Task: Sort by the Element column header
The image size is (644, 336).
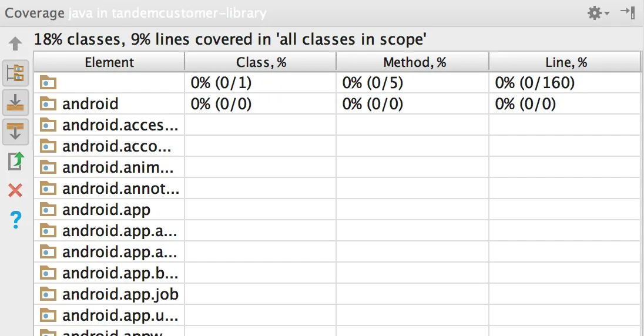Action: coord(109,62)
